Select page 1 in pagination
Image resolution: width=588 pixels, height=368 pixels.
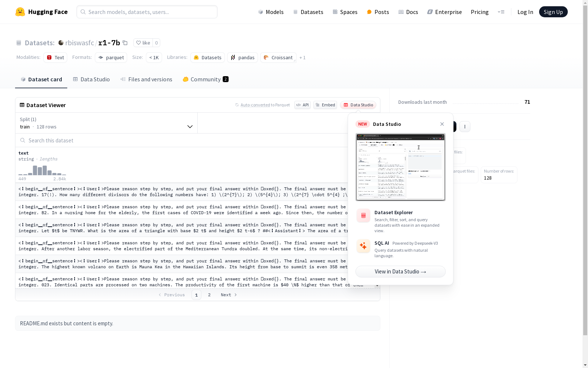pos(196,295)
